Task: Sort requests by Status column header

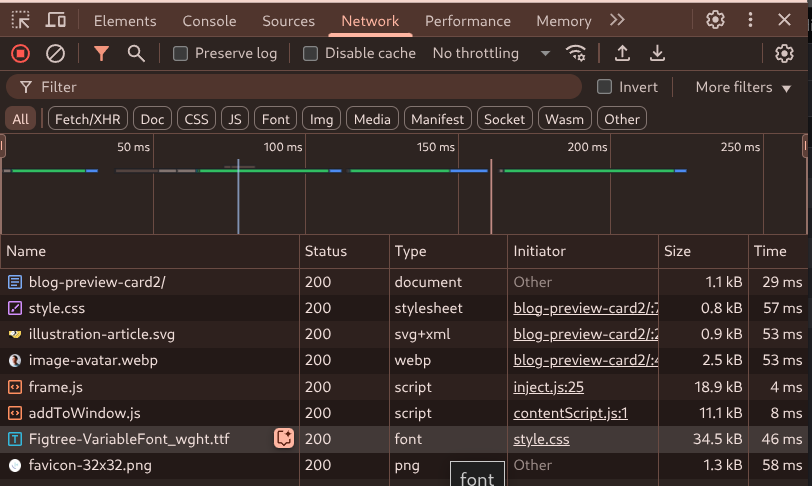Action: (x=344, y=251)
